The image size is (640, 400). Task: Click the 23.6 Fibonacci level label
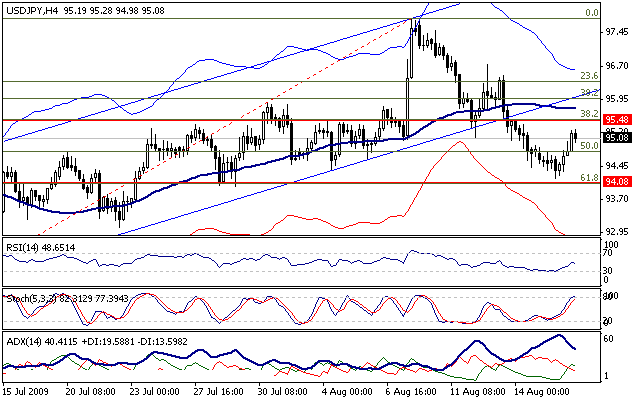[x=588, y=76]
